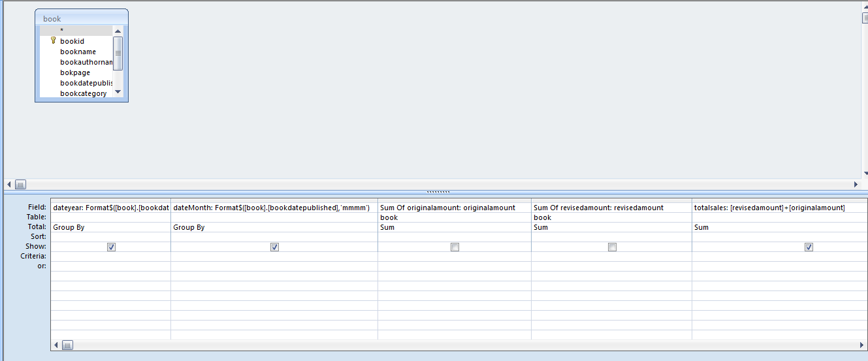
Task: Click Criteria cell under totalsales column
Action: 780,257
